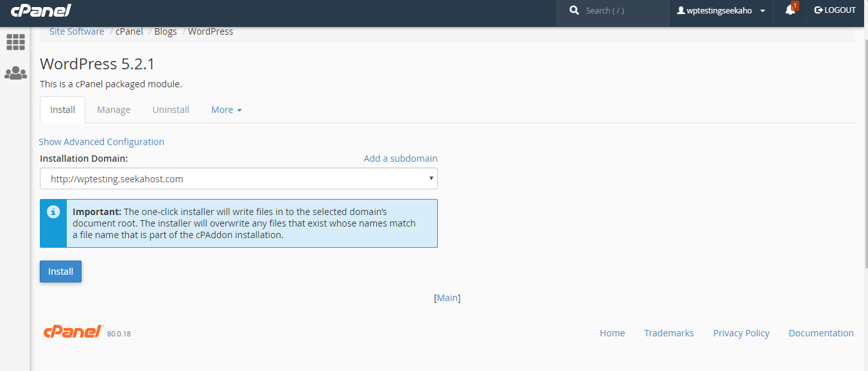The height and width of the screenshot is (371, 868).
Task: Click the version 80.0.18 text
Action: pyautogui.click(x=119, y=334)
